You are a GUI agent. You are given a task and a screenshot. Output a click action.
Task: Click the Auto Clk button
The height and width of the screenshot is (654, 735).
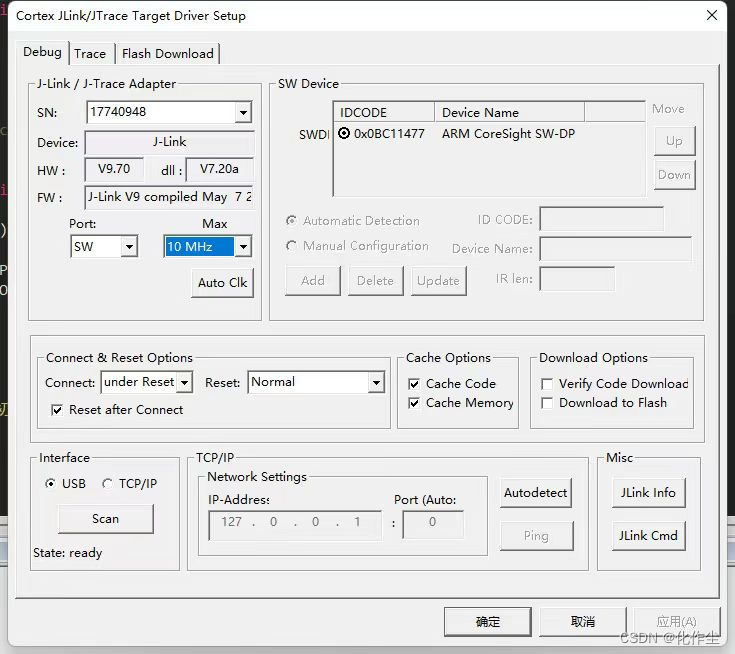222,283
